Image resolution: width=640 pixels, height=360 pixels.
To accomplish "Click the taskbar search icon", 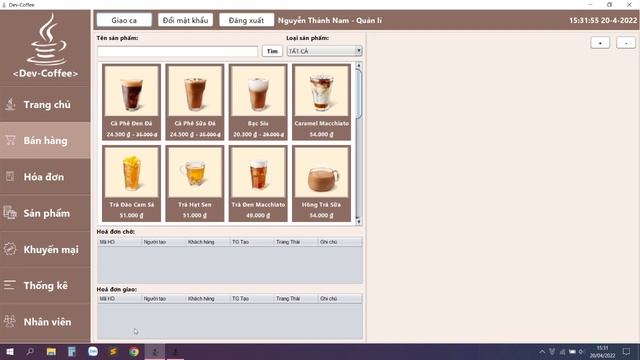I will coord(30,351).
